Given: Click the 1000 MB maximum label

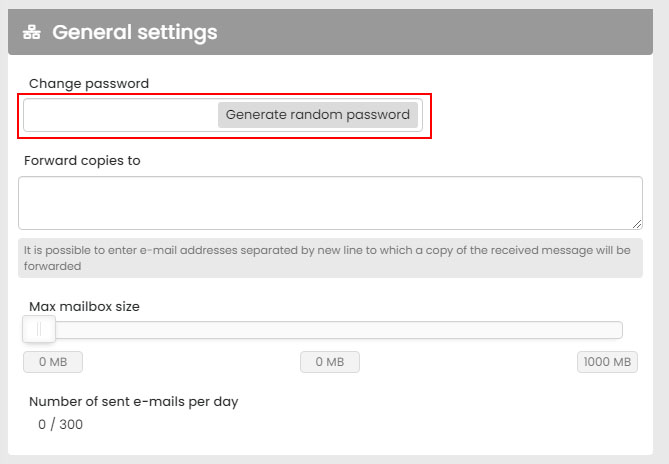Looking at the screenshot, I should point(607,362).
